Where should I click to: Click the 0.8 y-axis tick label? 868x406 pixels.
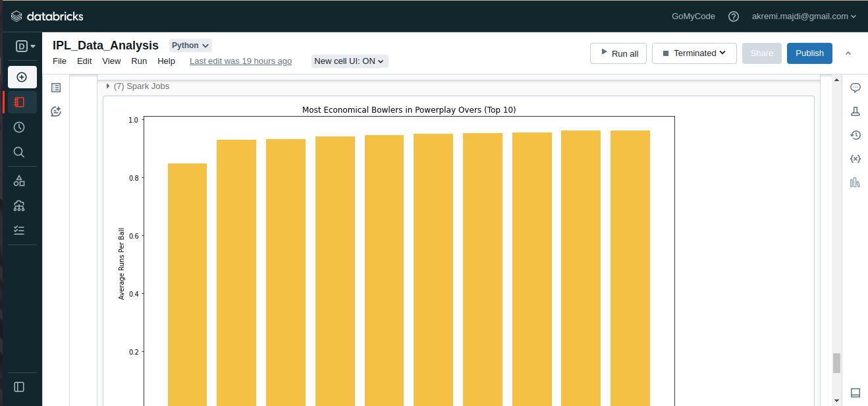coord(133,178)
